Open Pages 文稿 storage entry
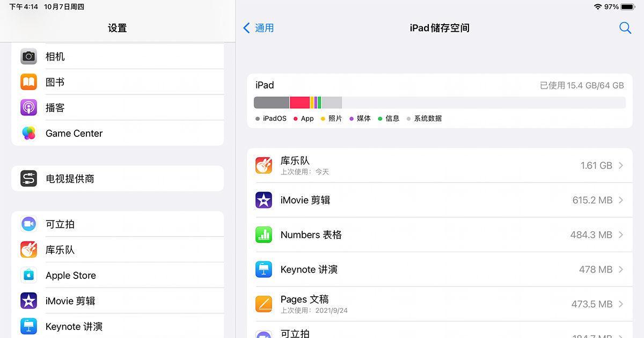This screenshot has width=644, height=338. pyautogui.click(x=440, y=304)
